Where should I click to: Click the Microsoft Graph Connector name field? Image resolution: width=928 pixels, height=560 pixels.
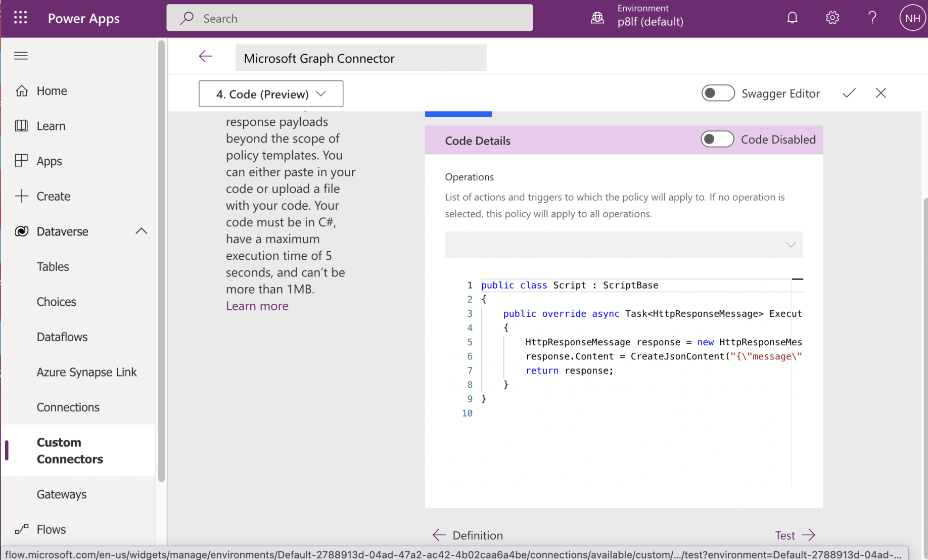[x=360, y=58]
